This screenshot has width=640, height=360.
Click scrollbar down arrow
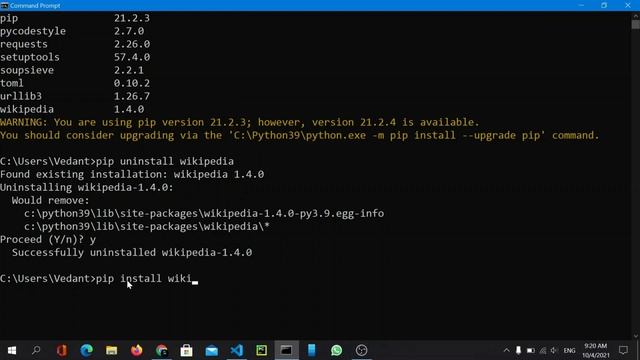tap(636, 336)
